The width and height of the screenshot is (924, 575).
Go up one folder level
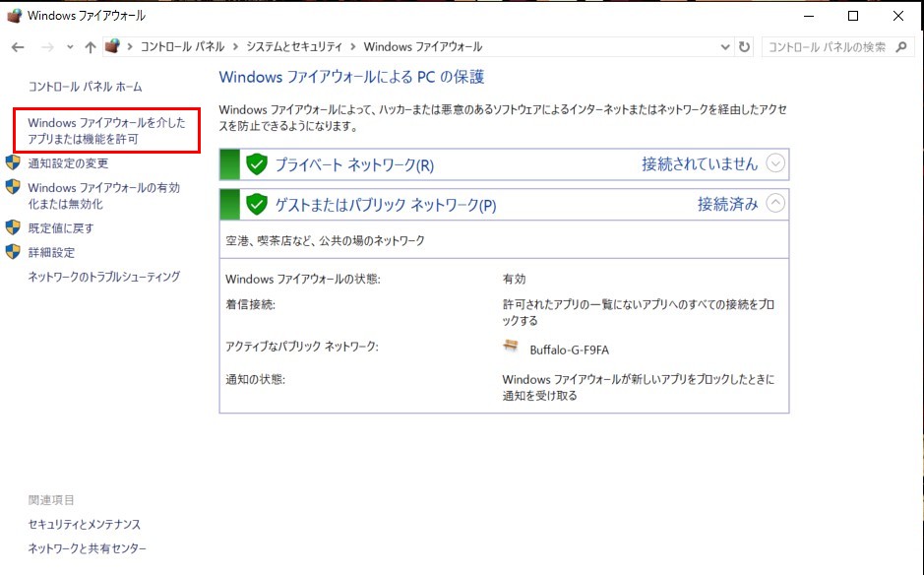pos(90,47)
